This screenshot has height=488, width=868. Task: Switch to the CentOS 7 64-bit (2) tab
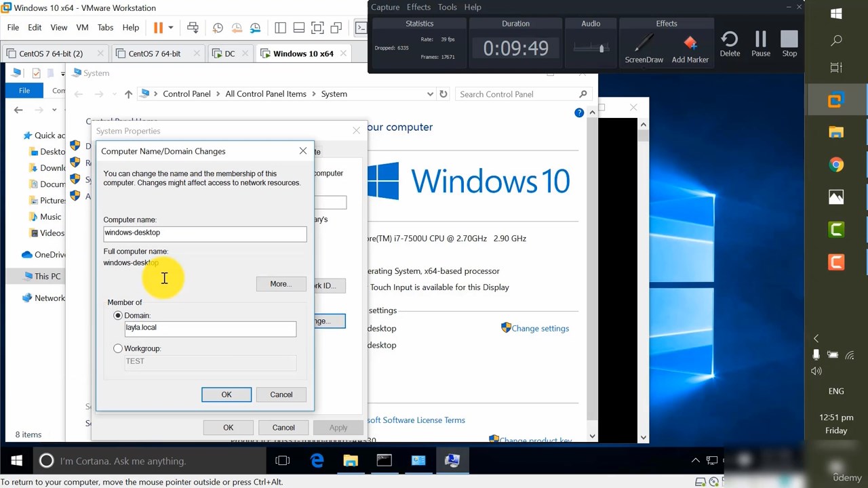51,54
